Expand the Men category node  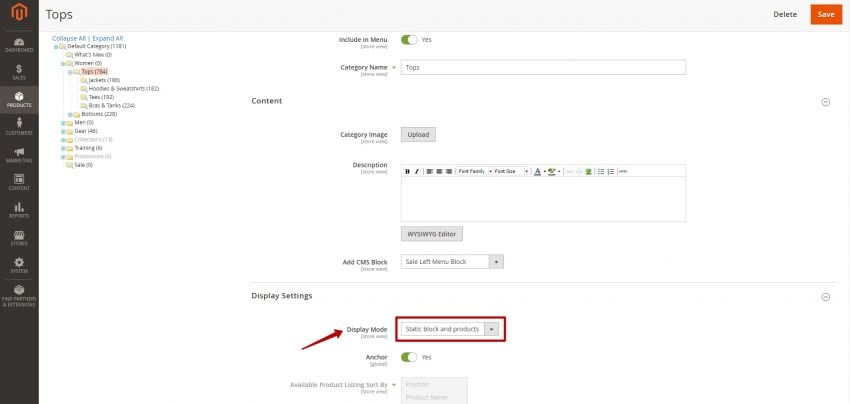pyautogui.click(x=63, y=123)
